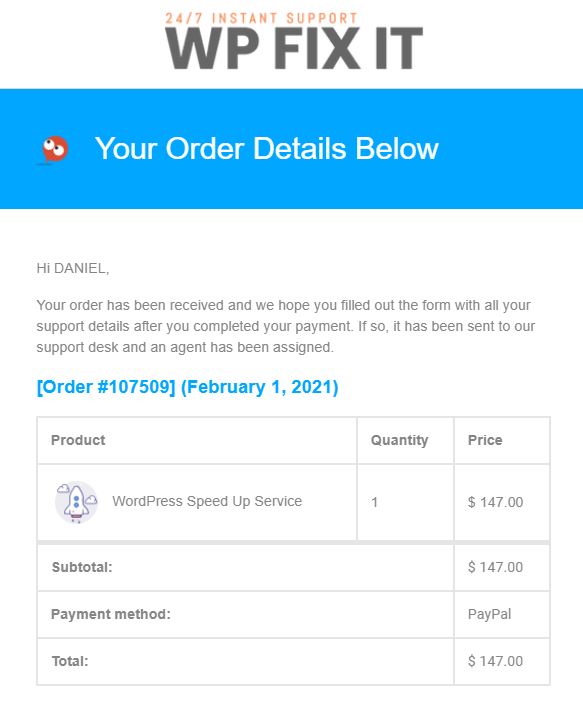Click the red speech bubble mascot icon
Image resolution: width=583 pixels, height=712 pixels.
tap(54, 149)
